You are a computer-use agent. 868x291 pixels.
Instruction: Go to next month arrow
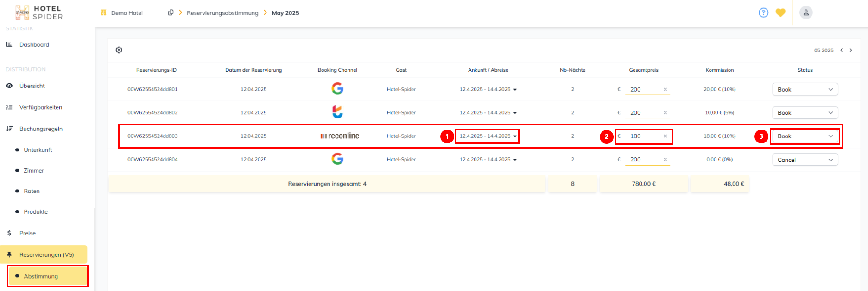[x=851, y=50]
